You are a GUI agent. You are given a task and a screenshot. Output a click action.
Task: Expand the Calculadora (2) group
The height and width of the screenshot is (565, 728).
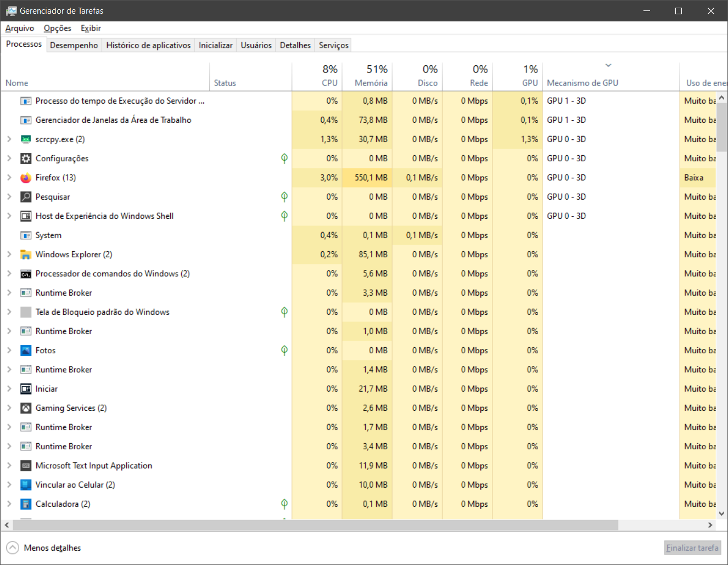coord(9,504)
